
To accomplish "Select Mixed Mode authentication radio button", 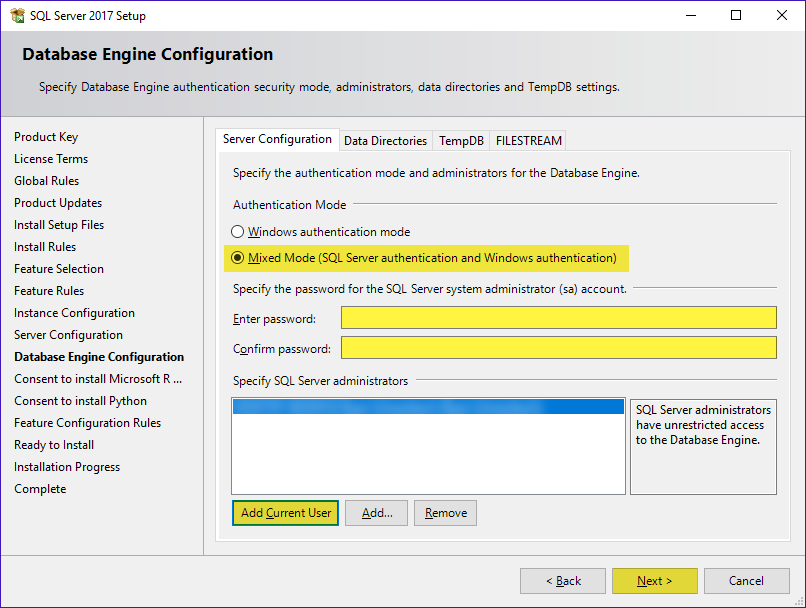I will [x=237, y=257].
